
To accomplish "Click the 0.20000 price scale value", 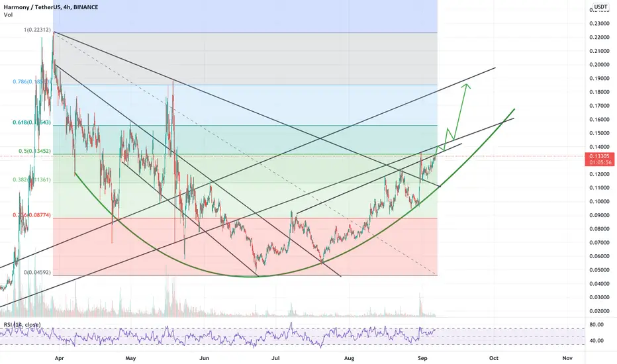I will click(x=599, y=65).
